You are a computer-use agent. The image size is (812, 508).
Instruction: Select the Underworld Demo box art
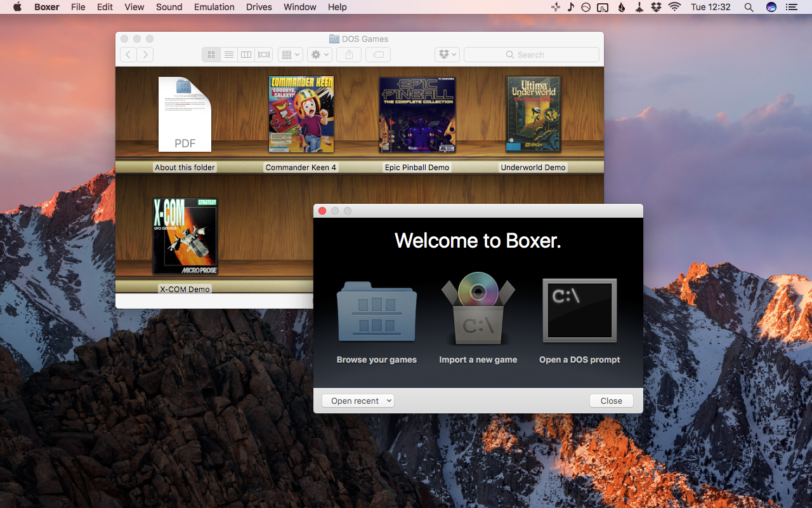[x=534, y=114]
